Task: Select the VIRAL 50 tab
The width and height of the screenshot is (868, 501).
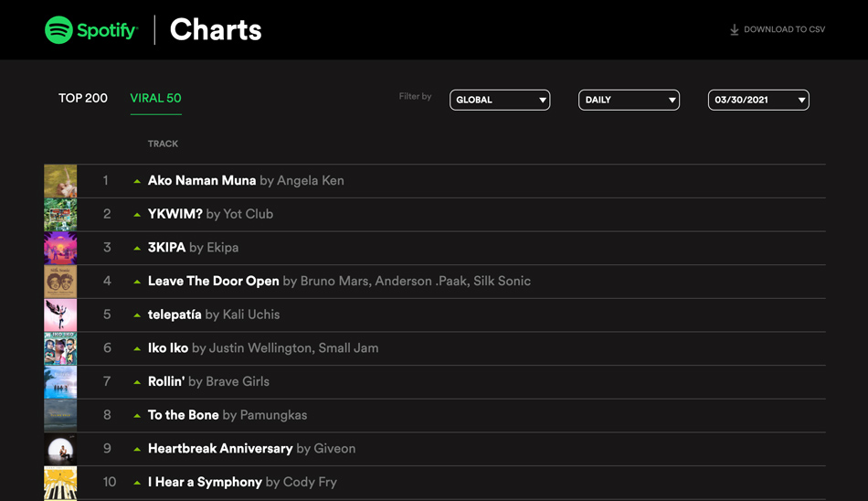Action: 155,98
